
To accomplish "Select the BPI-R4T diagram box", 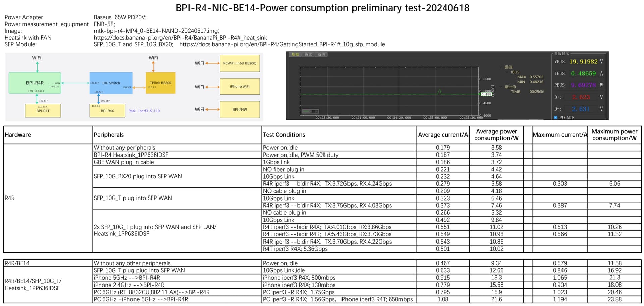I will coord(43,111).
